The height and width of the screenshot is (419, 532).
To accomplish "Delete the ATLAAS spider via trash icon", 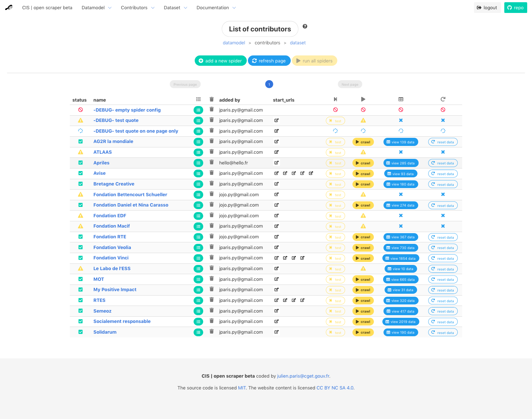I will [x=212, y=152].
